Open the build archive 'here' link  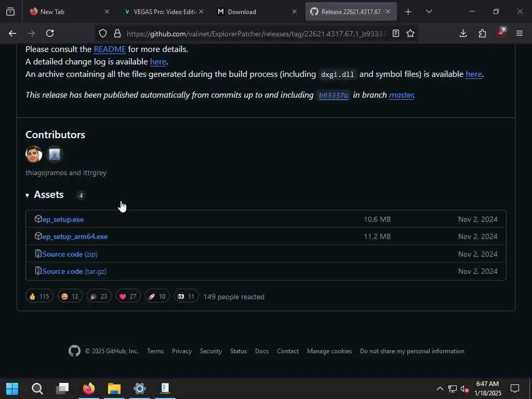click(x=474, y=74)
